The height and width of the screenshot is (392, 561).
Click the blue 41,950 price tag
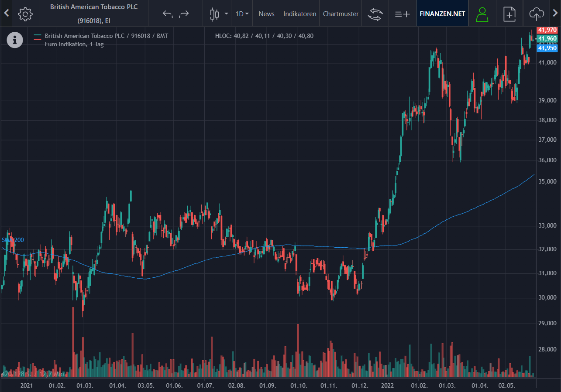click(547, 48)
